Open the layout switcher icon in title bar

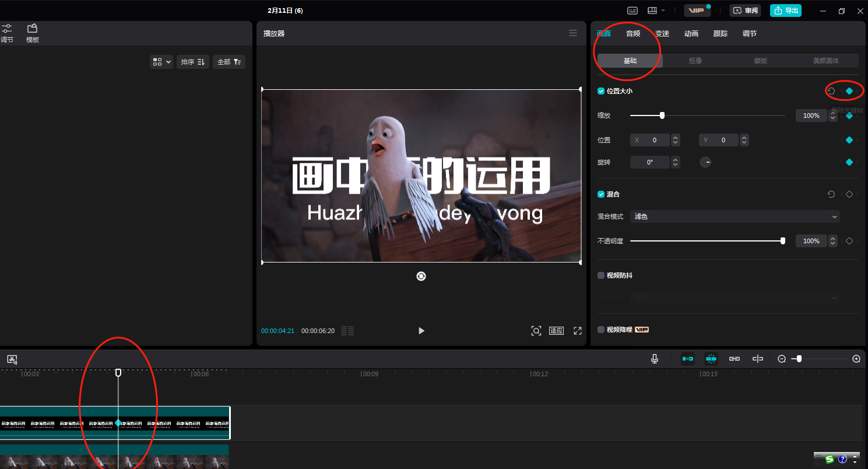click(x=652, y=10)
